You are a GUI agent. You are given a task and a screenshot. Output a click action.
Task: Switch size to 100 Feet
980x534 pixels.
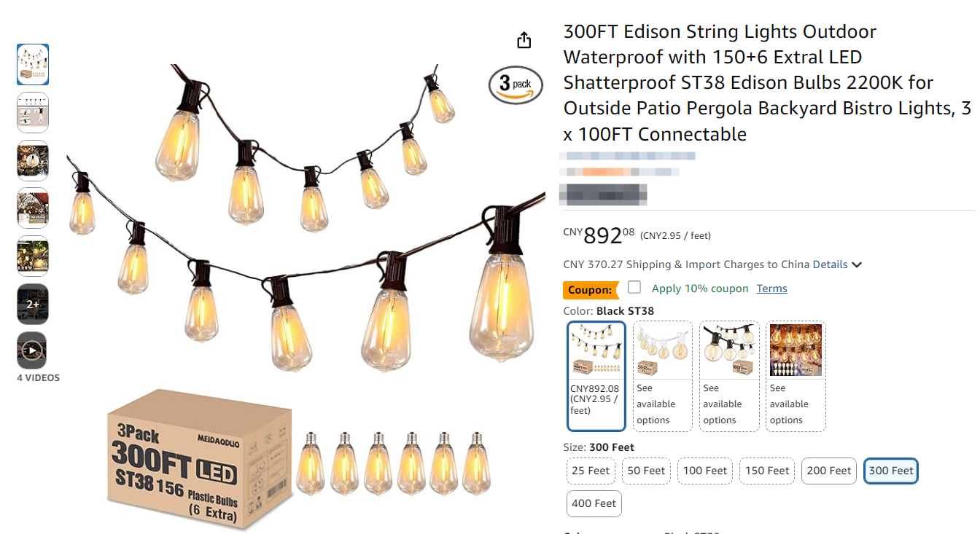coord(705,471)
